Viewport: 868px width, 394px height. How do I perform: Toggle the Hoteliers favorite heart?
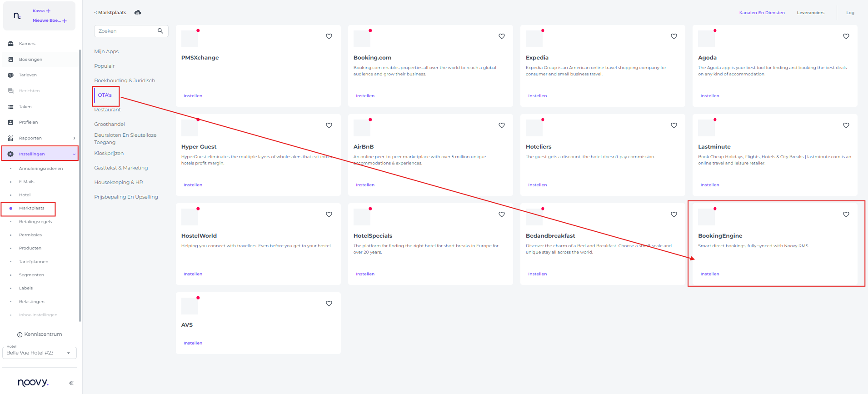(x=674, y=125)
